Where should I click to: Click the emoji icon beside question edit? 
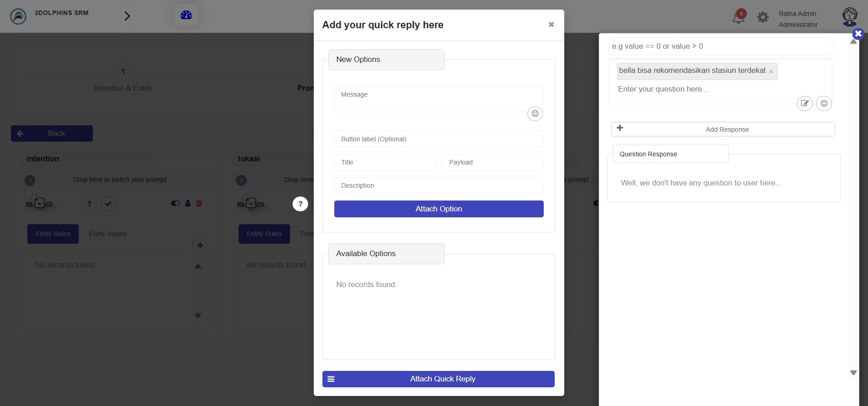tap(824, 103)
